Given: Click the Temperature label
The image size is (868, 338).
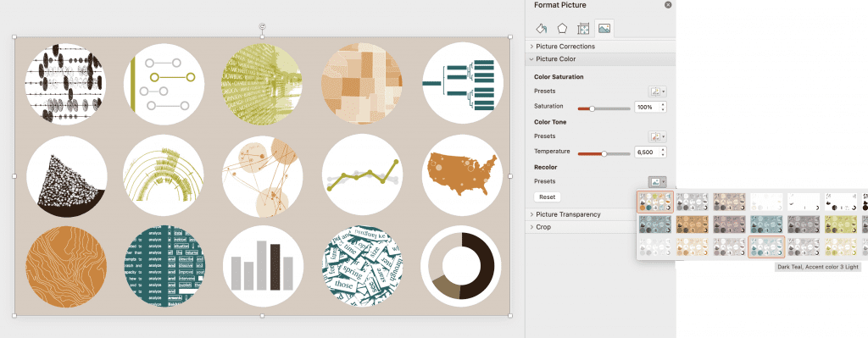Looking at the screenshot, I should (552, 151).
